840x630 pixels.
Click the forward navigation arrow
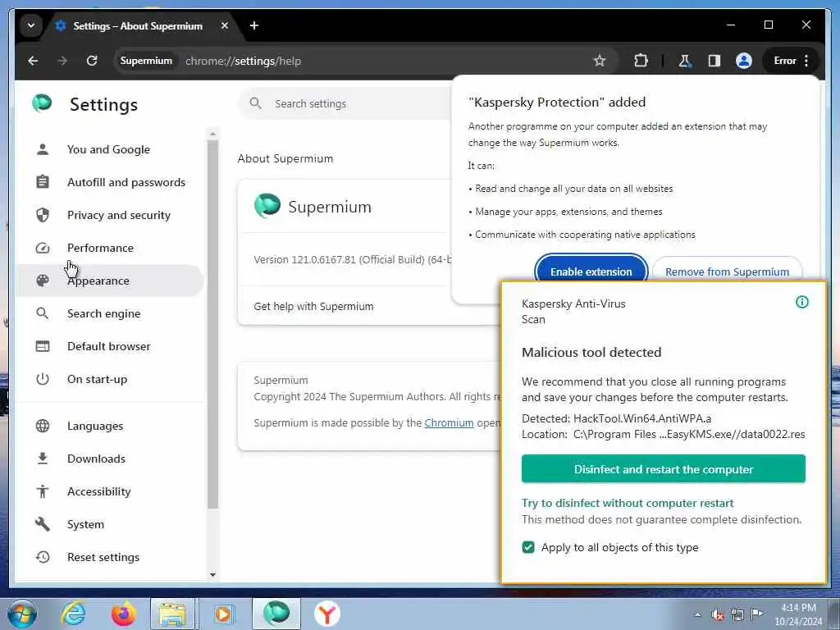point(62,61)
